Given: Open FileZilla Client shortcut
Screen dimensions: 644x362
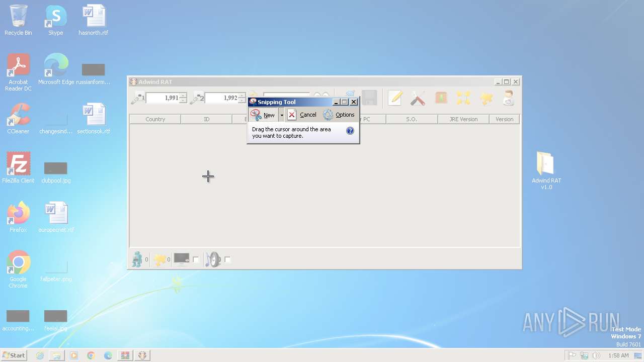Looking at the screenshot, I should tap(18, 168).
